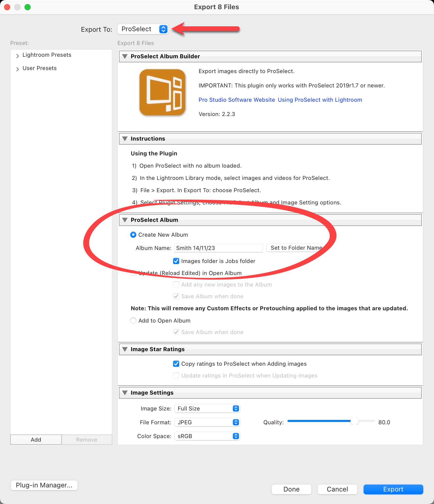Collapse the Instructions section triangle

tap(125, 139)
